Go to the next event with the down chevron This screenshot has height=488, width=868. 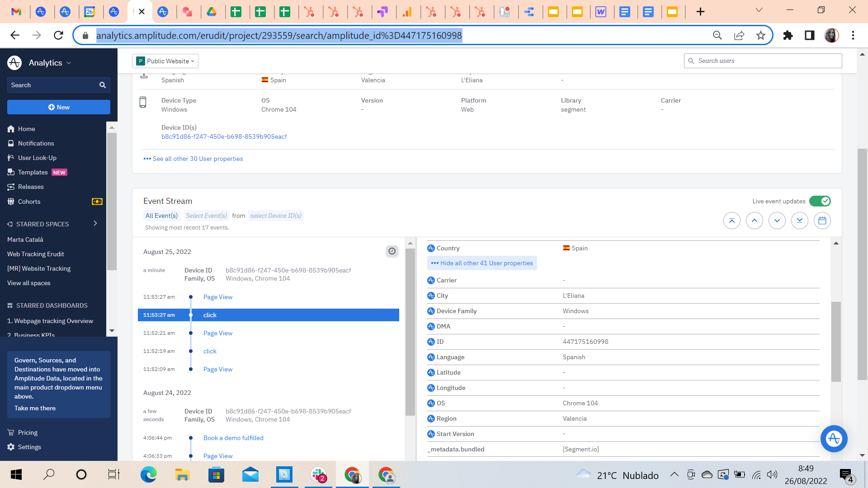777,221
